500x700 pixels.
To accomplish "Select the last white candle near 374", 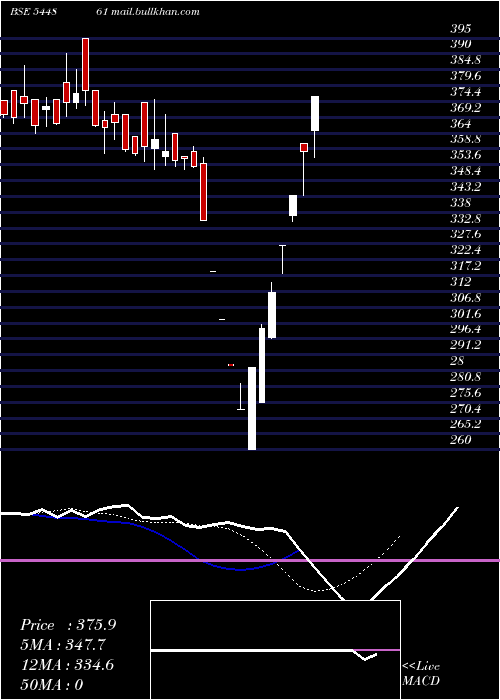I will (x=315, y=113).
